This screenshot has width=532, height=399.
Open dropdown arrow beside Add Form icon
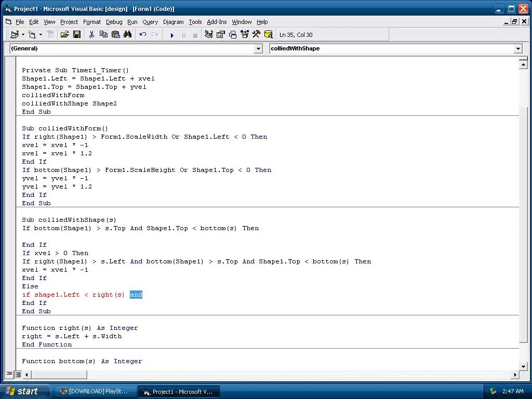point(41,34)
